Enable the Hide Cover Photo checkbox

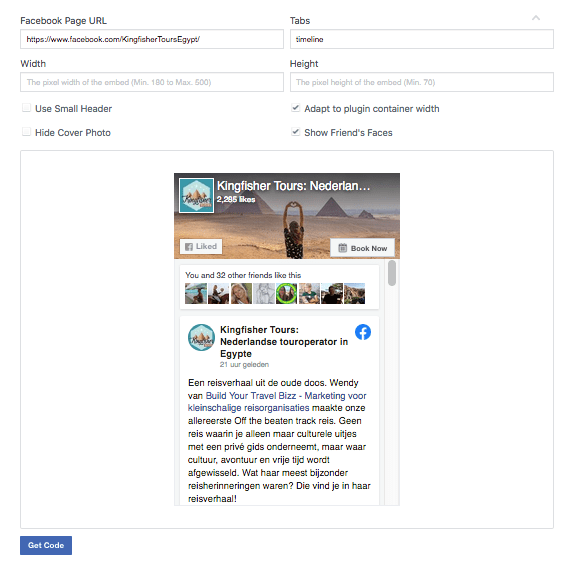coord(26,132)
